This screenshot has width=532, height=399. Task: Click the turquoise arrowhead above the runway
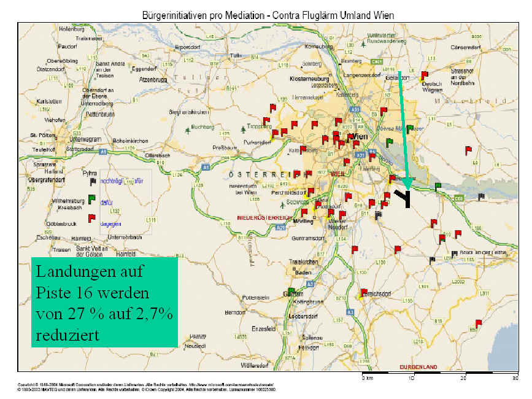pos(407,182)
